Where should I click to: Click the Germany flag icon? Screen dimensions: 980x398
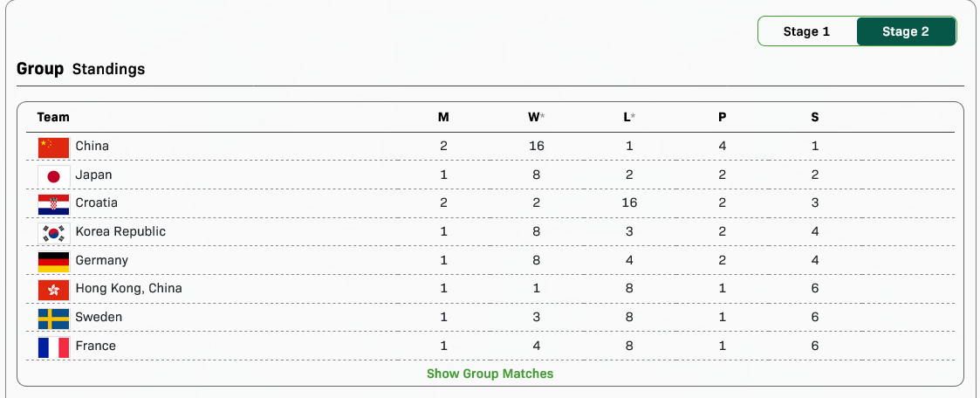[x=53, y=261]
